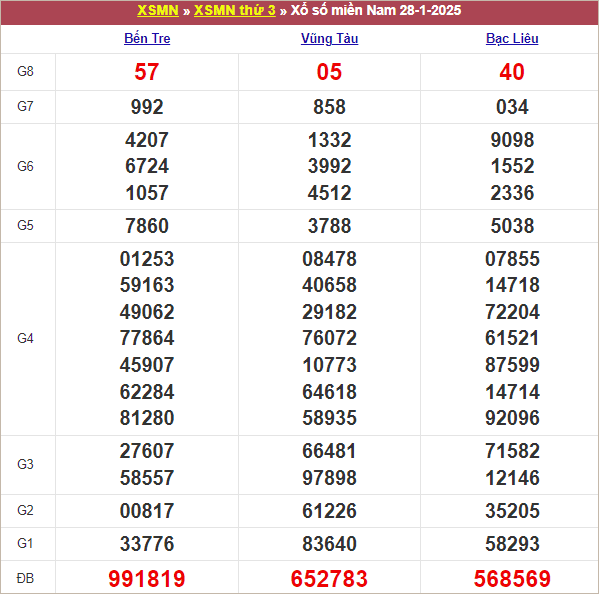Click G4 number 07855
Screen dimensions: 599x594
(512, 259)
